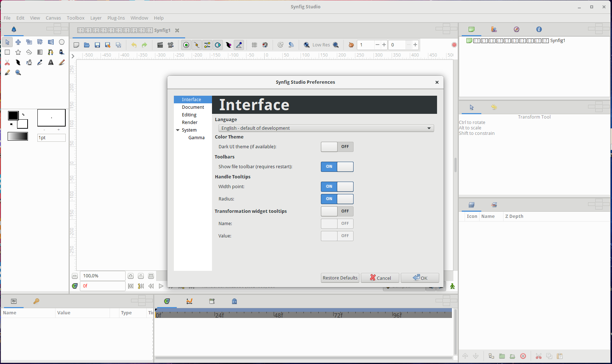Open the File menu
612x364 pixels.
(7, 18)
